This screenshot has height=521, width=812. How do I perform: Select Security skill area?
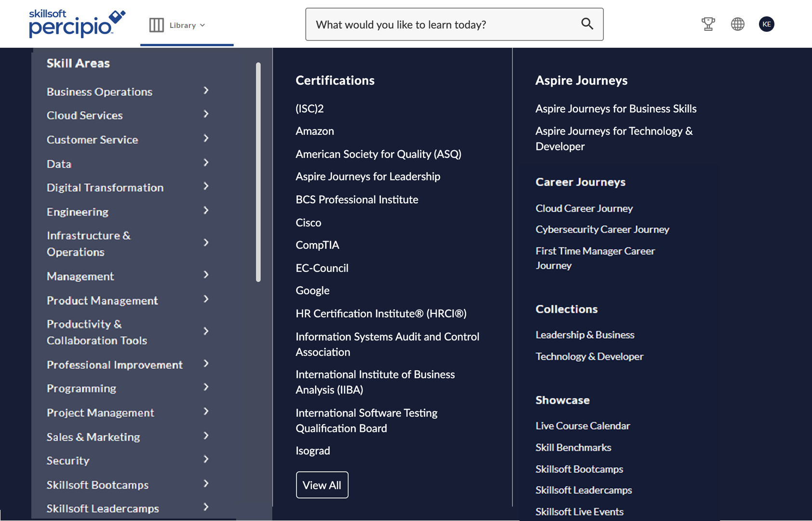tap(68, 461)
